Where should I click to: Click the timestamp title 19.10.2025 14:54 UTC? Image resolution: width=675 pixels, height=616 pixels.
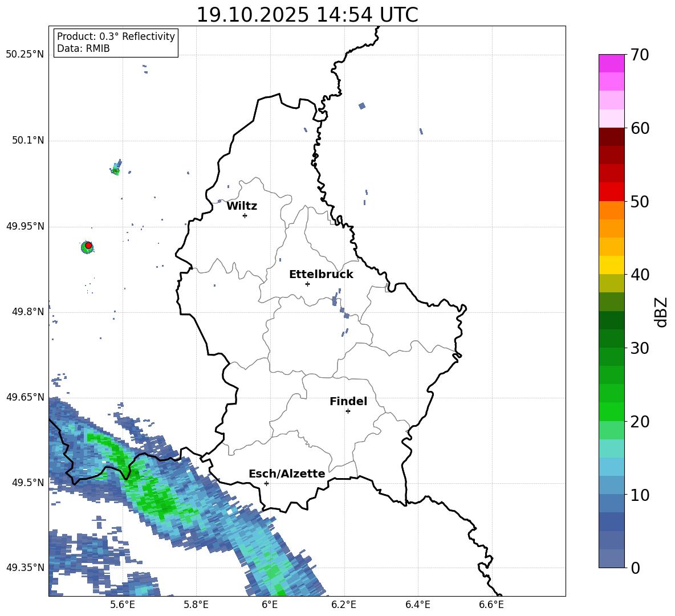307,15
